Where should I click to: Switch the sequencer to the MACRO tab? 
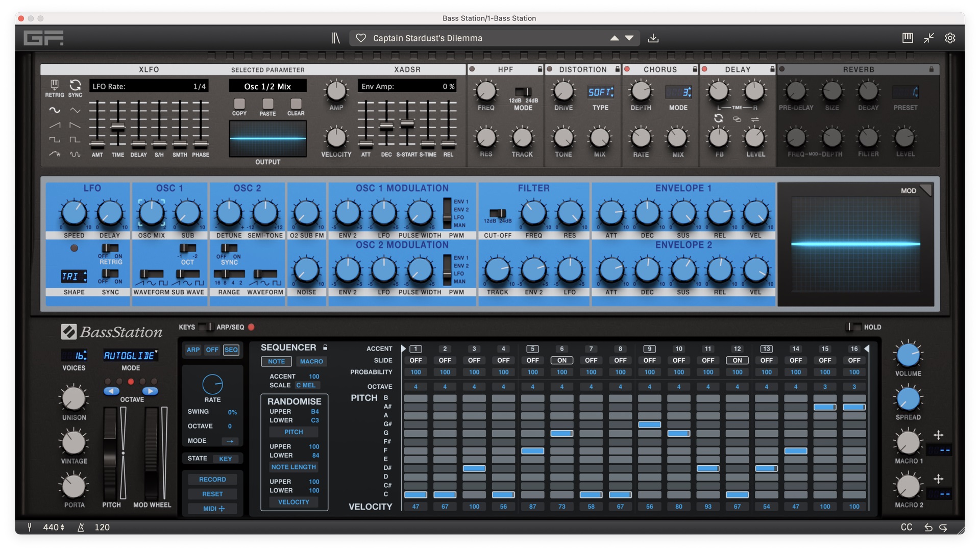[x=311, y=361]
